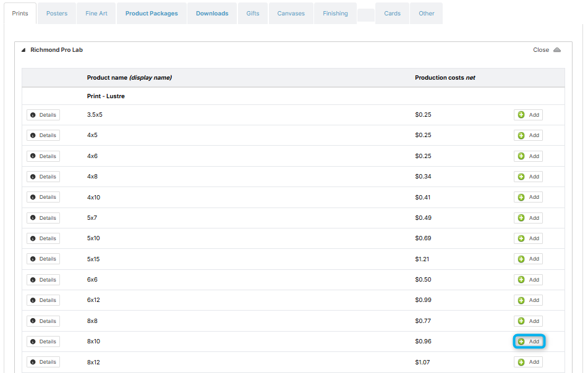Image resolution: width=588 pixels, height=373 pixels.
Task: Click the Close arrow icon at top right
Action: 557,50
